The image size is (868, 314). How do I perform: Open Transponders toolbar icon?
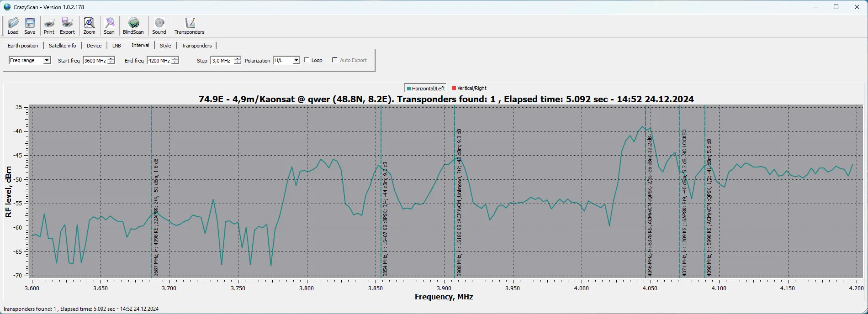pyautogui.click(x=189, y=26)
